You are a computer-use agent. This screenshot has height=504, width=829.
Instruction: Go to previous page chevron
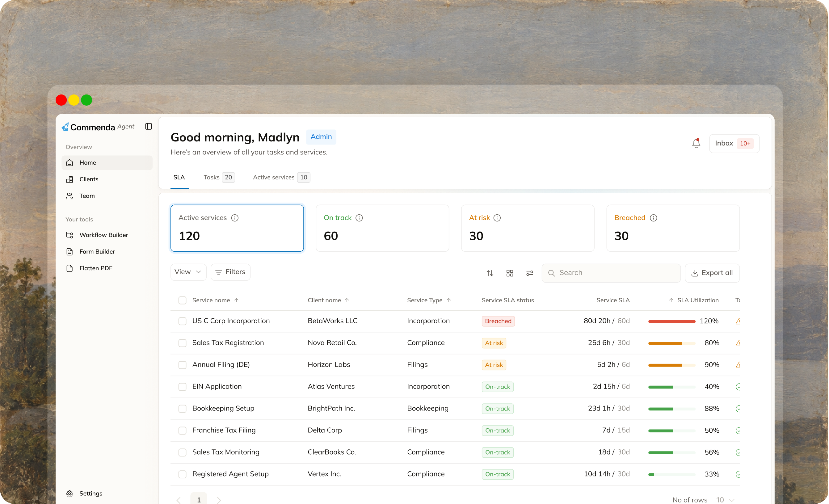pyautogui.click(x=179, y=500)
